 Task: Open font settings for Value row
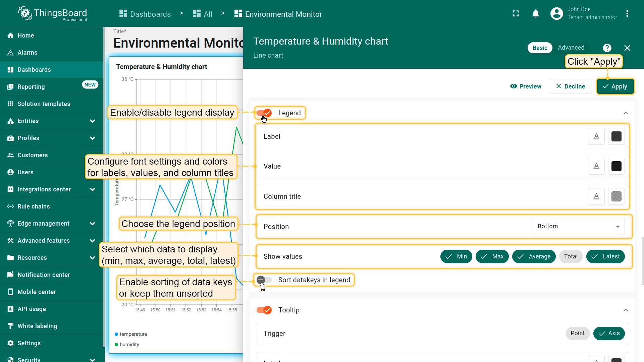point(596,166)
